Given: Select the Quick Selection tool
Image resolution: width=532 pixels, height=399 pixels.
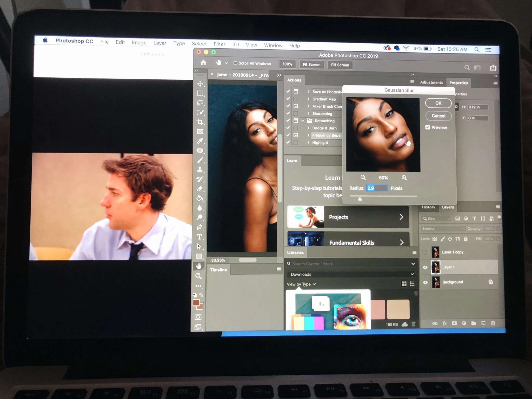Looking at the screenshot, I should (x=200, y=112).
